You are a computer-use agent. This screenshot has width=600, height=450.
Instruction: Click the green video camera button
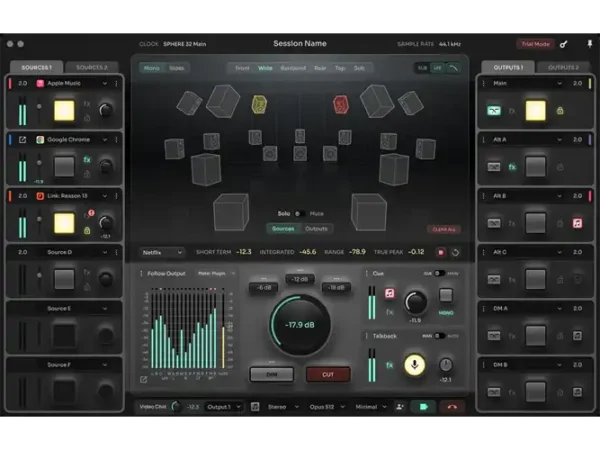(423, 407)
